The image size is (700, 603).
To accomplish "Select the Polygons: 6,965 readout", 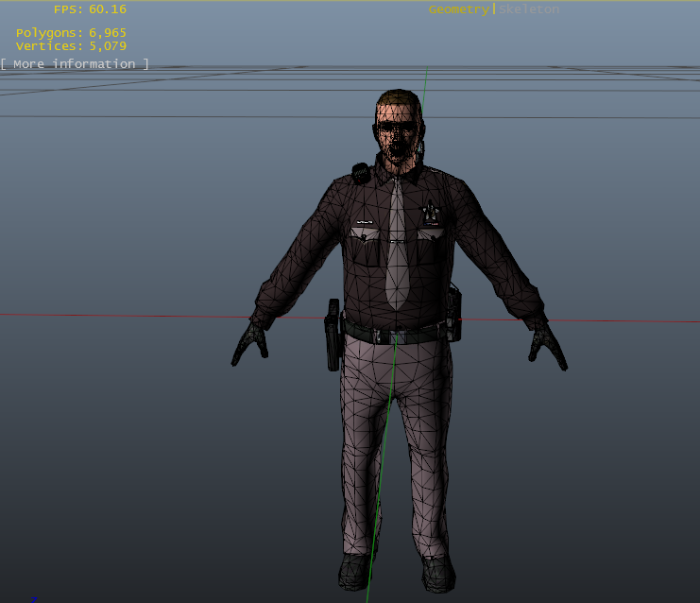I will (71, 32).
